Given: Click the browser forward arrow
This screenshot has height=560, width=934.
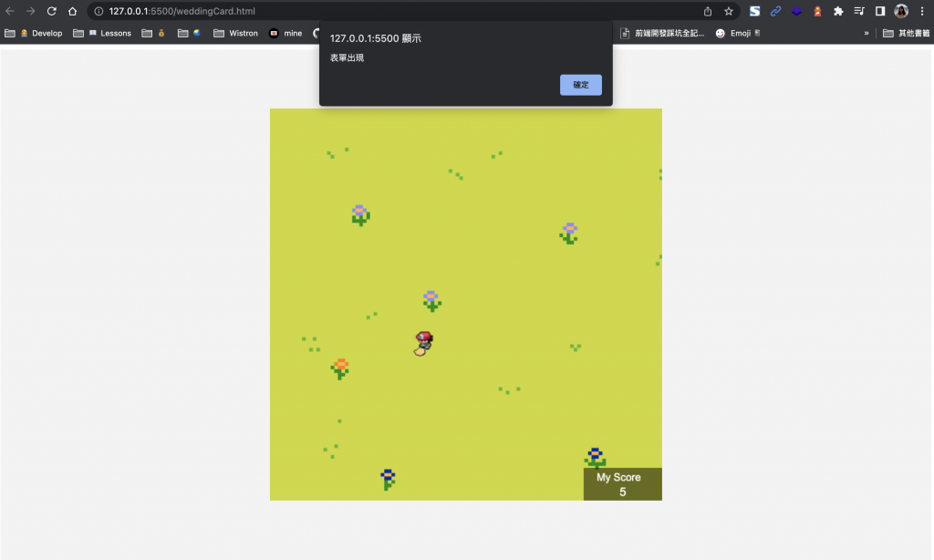Looking at the screenshot, I should pos(30,11).
